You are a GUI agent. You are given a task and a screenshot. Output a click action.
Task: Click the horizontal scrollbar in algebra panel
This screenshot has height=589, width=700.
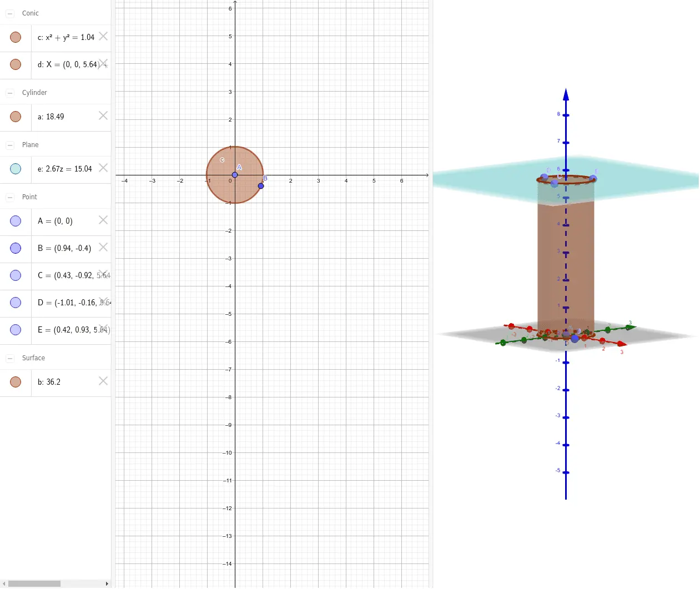pyautogui.click(x=34, y=583)
